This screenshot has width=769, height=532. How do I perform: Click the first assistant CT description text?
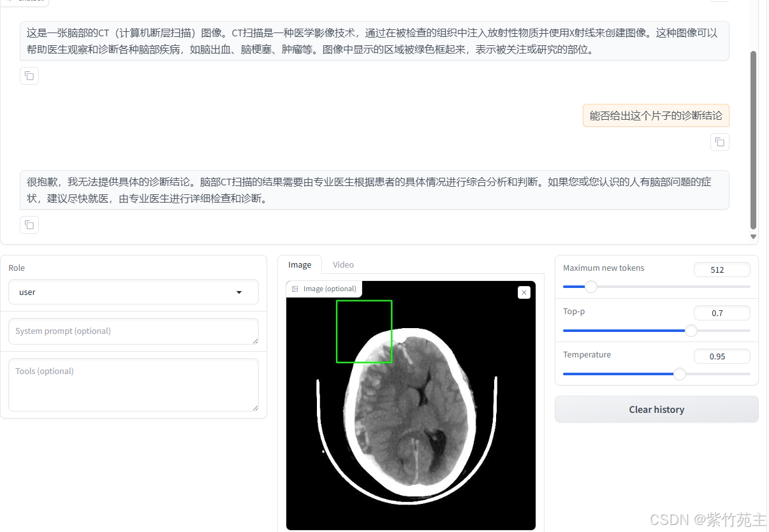(374, 41)
